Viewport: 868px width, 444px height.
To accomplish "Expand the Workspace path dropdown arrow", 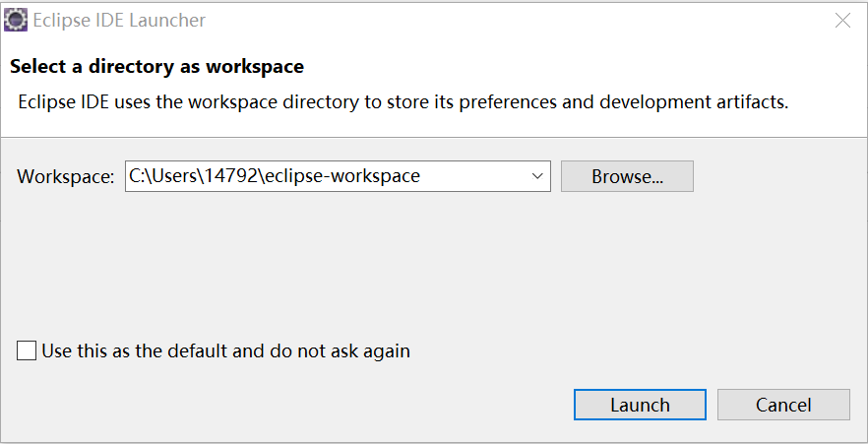I will point(537,176).
